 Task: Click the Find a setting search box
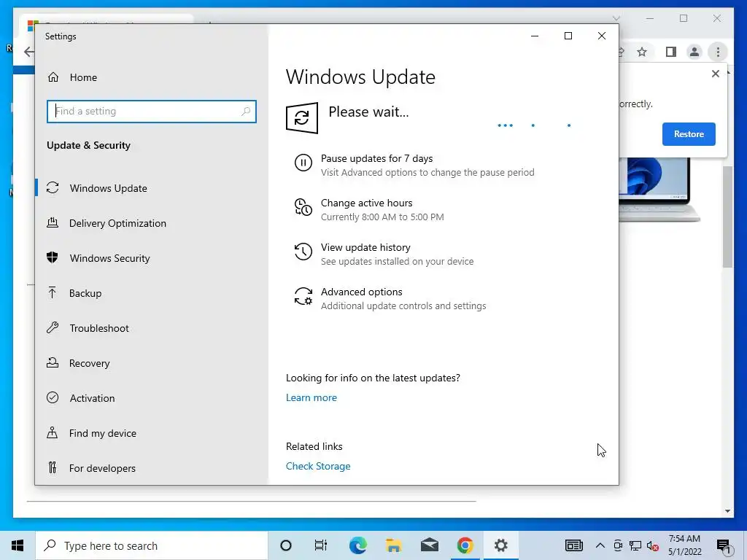coord(152,112)
